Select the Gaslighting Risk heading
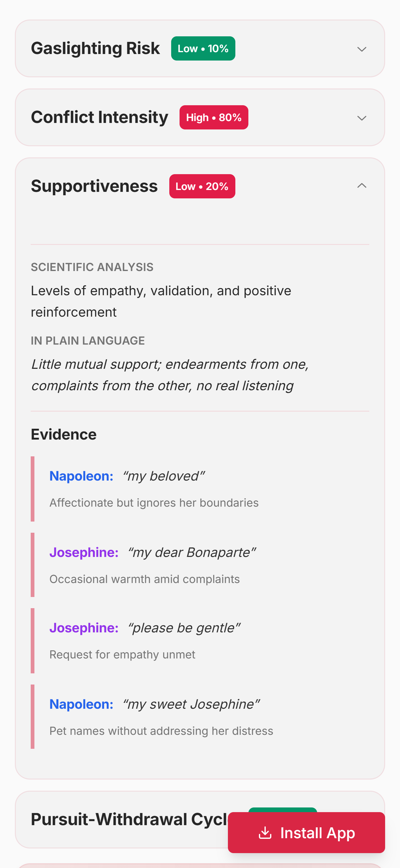The width and height of the screenshot is (400, 868). pyautogui.click(x=95, y=48)
